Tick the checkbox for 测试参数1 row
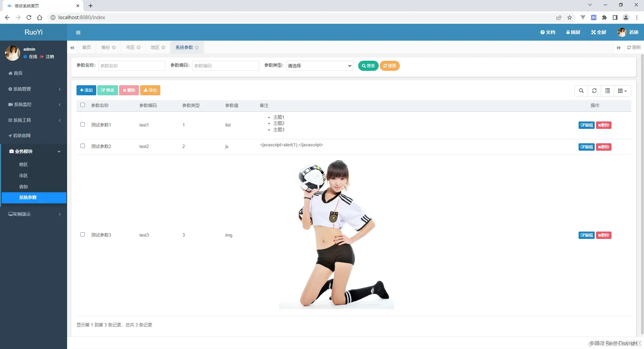Viewport: 644px width, 349px height. [83, 124]
